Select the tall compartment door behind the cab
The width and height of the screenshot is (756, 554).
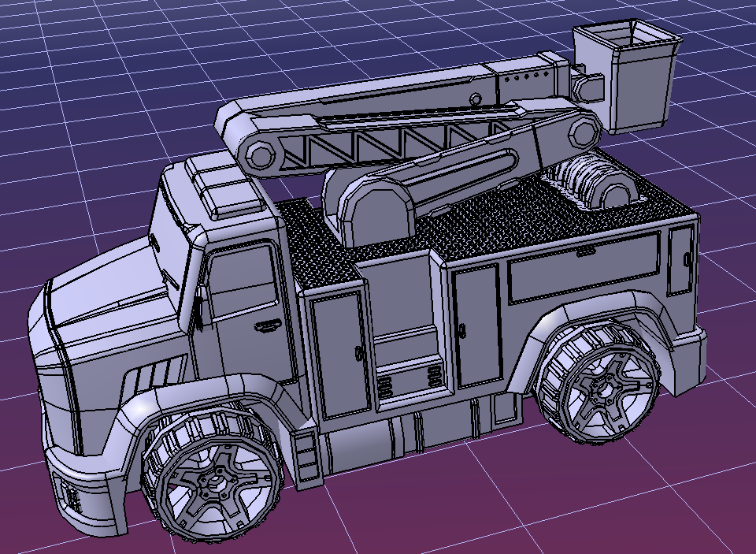tap(341, 355)
